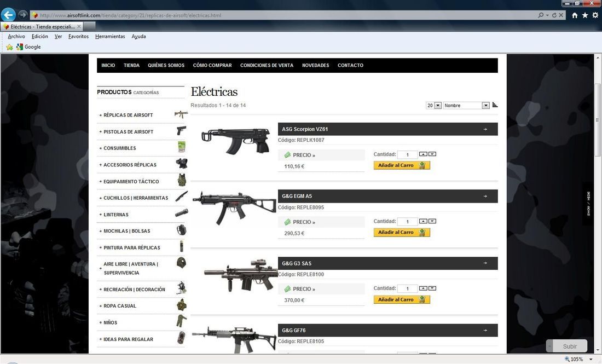Image resolution: width=602 pixels, height=364 pixels.
Task: Click the rifle icon beside Réplicas de Airsoft
Action: click(181, 114)
